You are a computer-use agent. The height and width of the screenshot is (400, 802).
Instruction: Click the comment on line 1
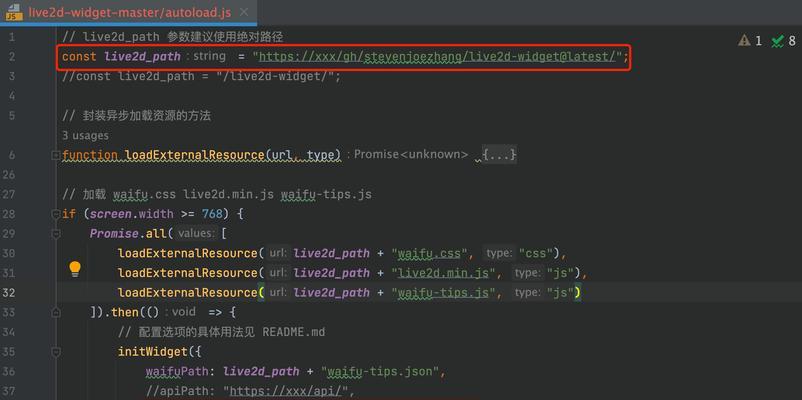tap(173, 37)
